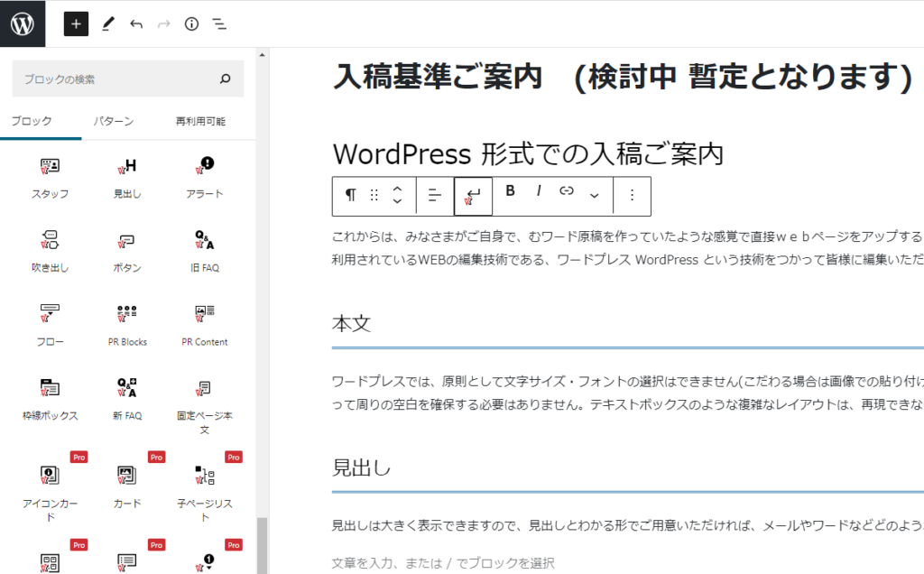Toggle bold formatting in block toolbar
This screenshot has width=924, height=574.
[x=511, y=191]
